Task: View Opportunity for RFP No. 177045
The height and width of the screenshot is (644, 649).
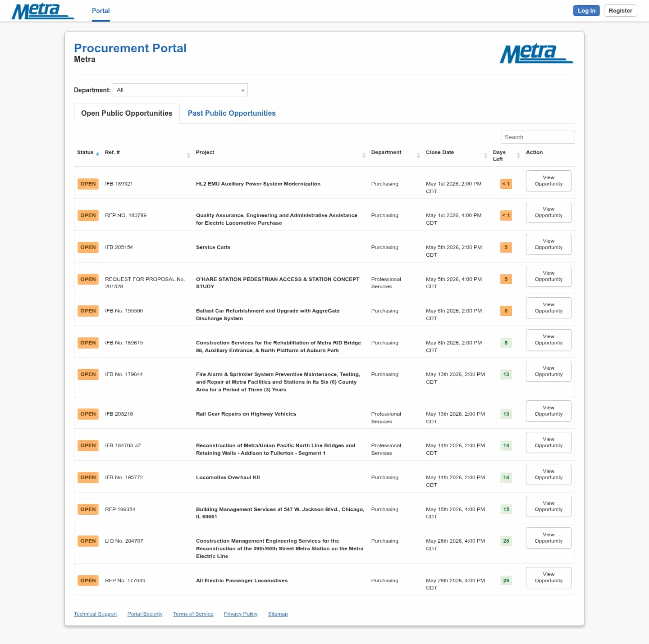Action: click(x=548, y=578)
